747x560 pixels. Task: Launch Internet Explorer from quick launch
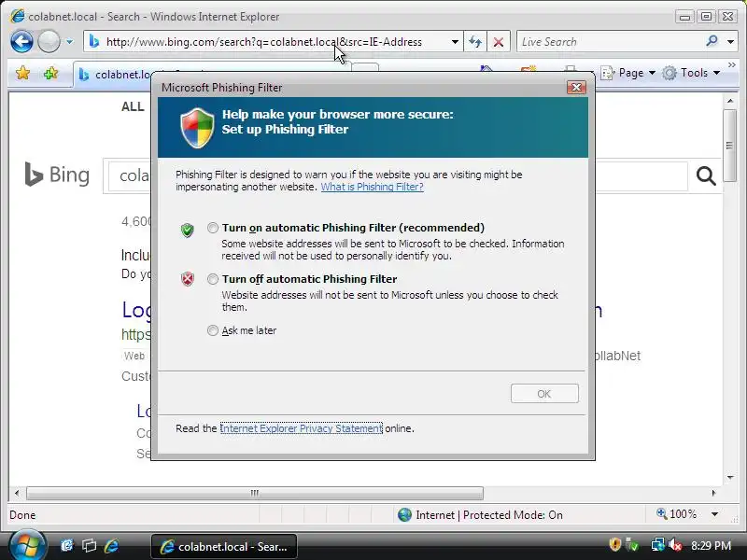coord(111,546)
